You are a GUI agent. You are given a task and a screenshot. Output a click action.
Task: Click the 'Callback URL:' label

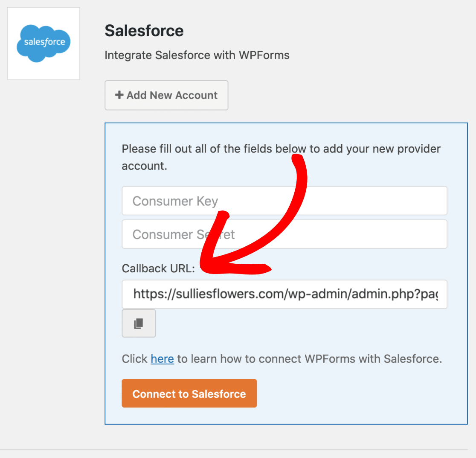pyautogui.click(x=158, y=268)
